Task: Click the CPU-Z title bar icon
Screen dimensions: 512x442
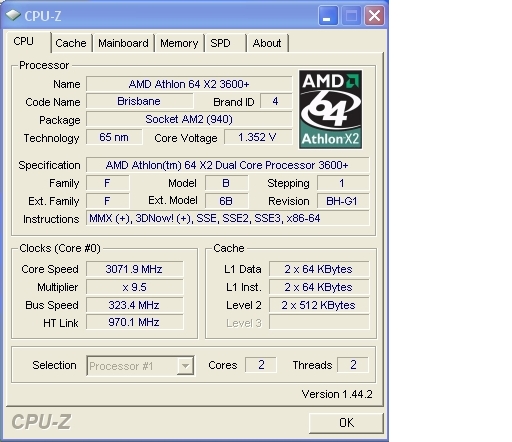Action: click(13, 15)
